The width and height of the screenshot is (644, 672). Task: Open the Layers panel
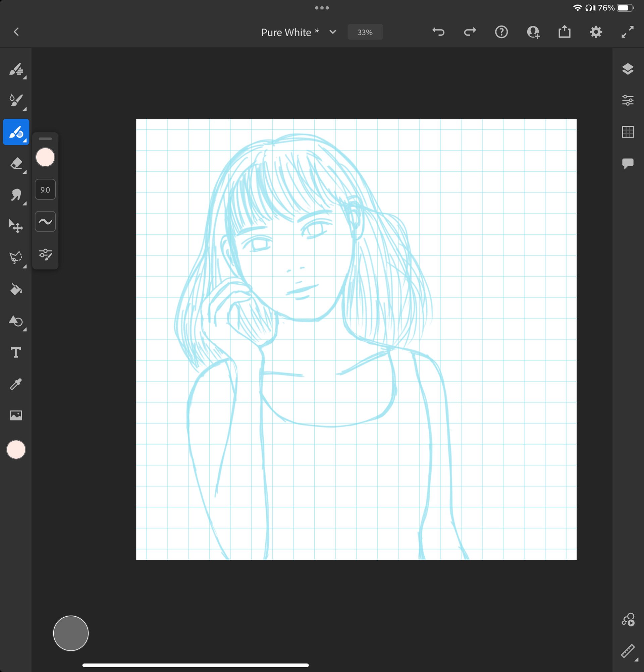[627, 69]
